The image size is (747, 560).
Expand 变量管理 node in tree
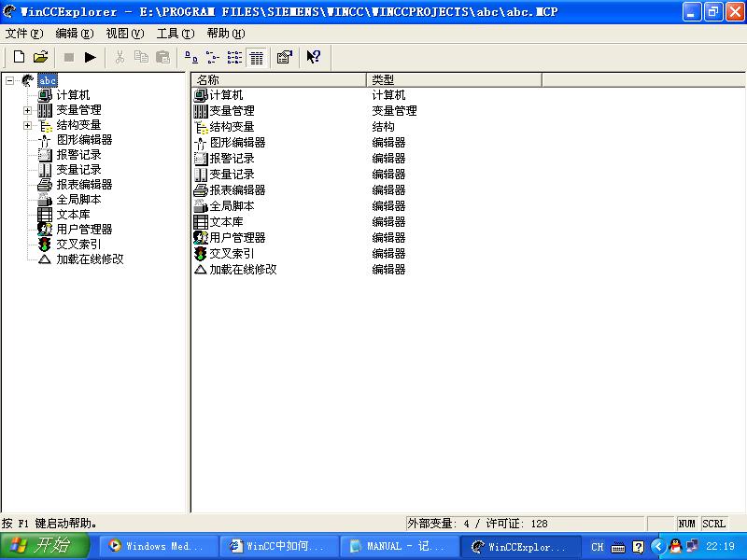(28, 110)
